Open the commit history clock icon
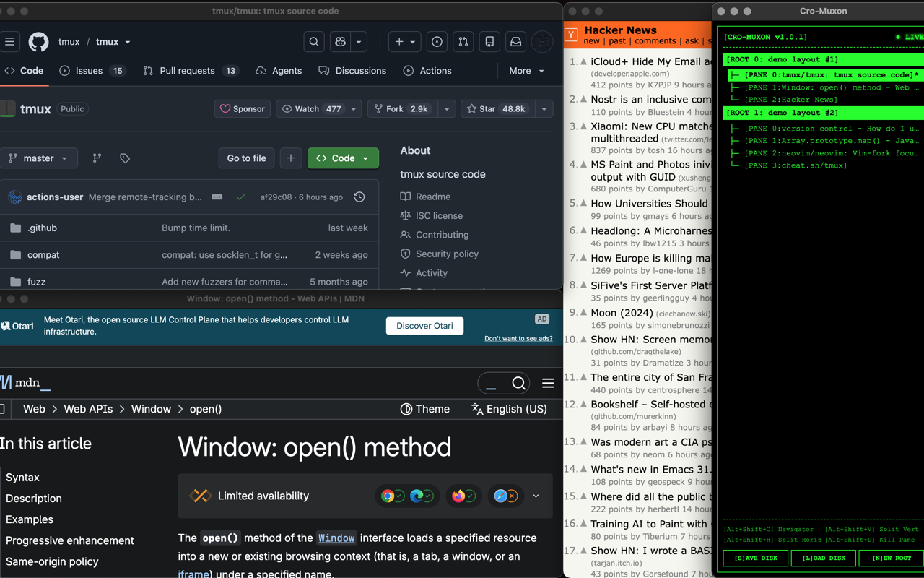 click(x=359, y=197)
